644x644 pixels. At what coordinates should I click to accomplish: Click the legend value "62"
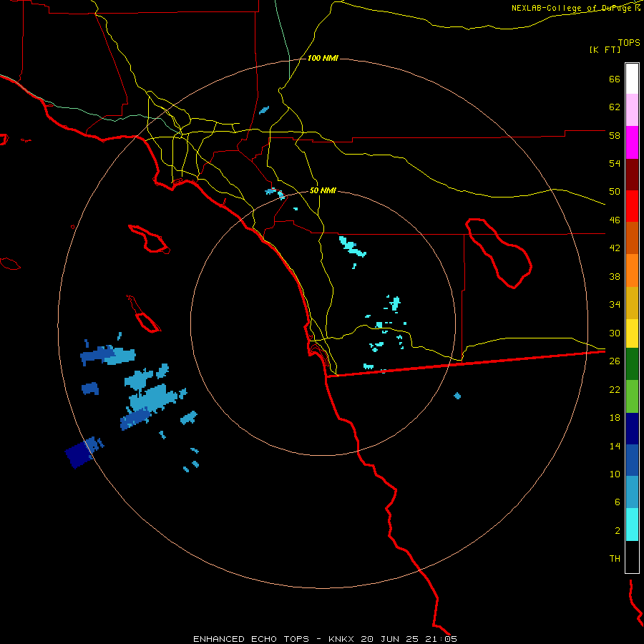click(x=615, y=107)
